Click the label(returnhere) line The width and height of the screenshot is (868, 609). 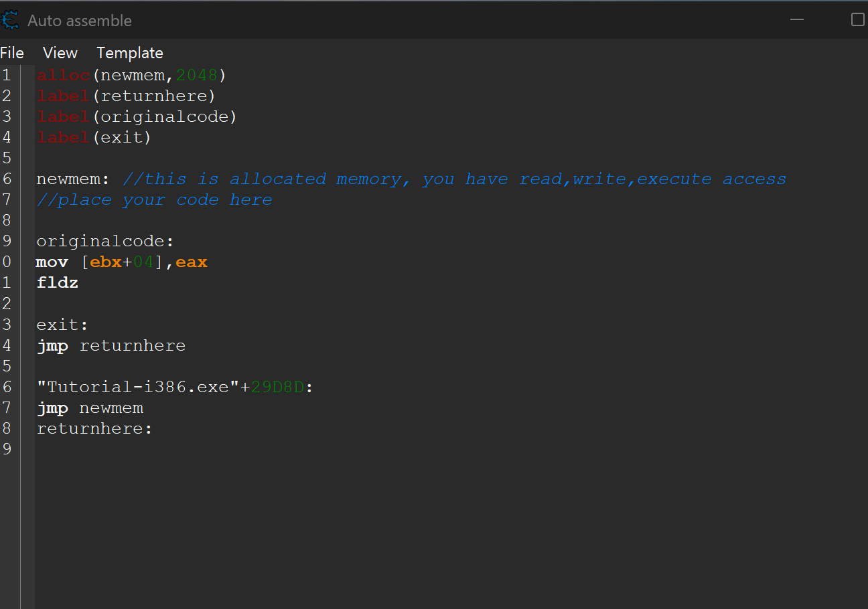click(126, 96)
